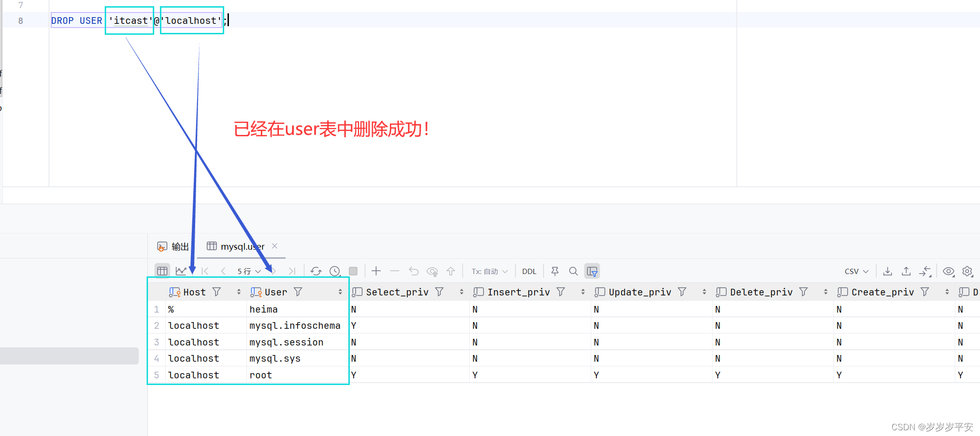
Task: Sort by the Delete_priv column arrows
Action: (826, 292)
